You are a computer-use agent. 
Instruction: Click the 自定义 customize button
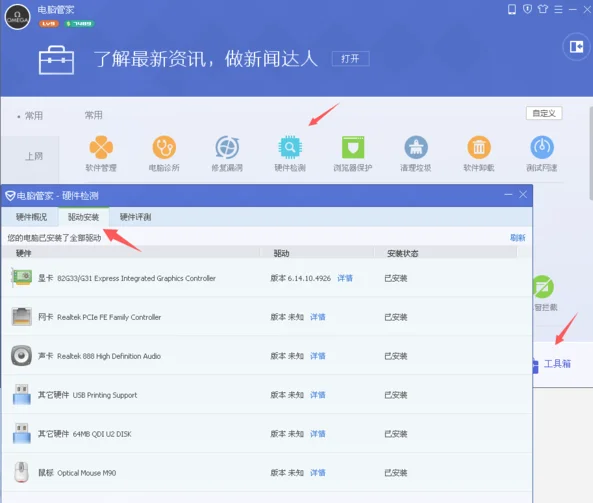tap(544, 113)
